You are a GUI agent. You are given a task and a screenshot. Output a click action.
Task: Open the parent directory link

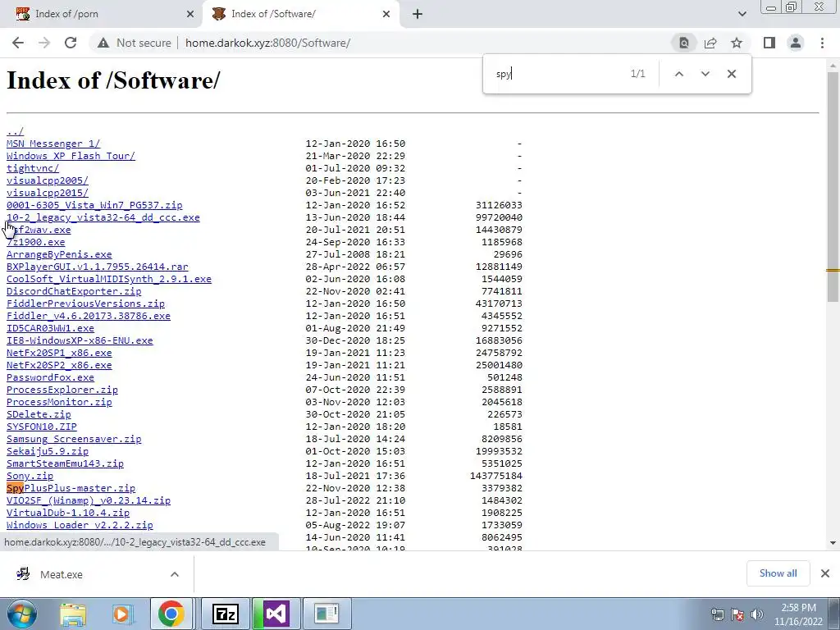point(15,131)
